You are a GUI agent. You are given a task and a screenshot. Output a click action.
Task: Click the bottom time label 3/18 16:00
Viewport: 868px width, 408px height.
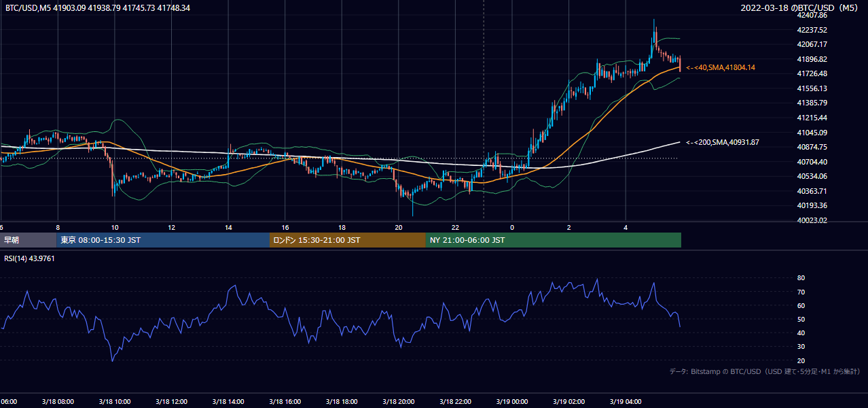tap(285, 401)
